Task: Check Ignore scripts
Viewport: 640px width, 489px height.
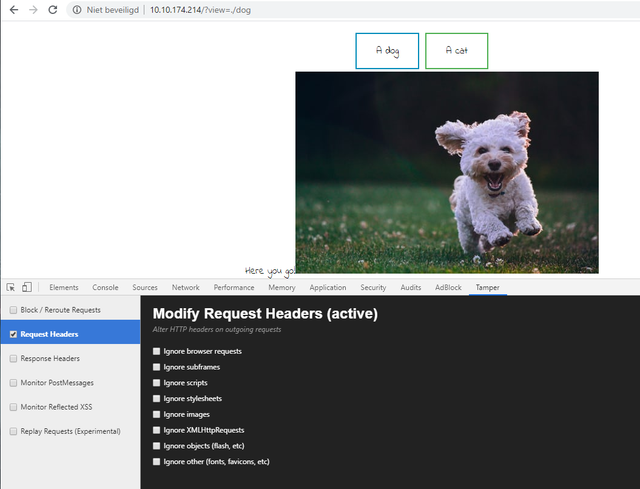Action: pyautogui.click(x=156, y=383)
